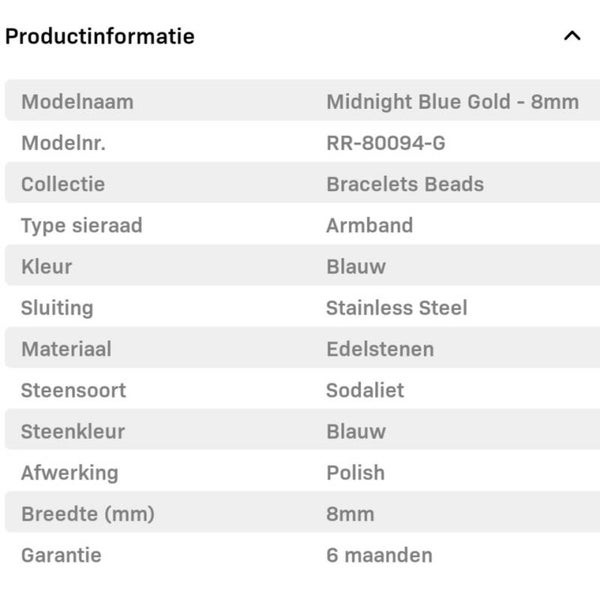Click the Breedte (mm) label
This screenshot has width=600, height=609.
point(88,514)
